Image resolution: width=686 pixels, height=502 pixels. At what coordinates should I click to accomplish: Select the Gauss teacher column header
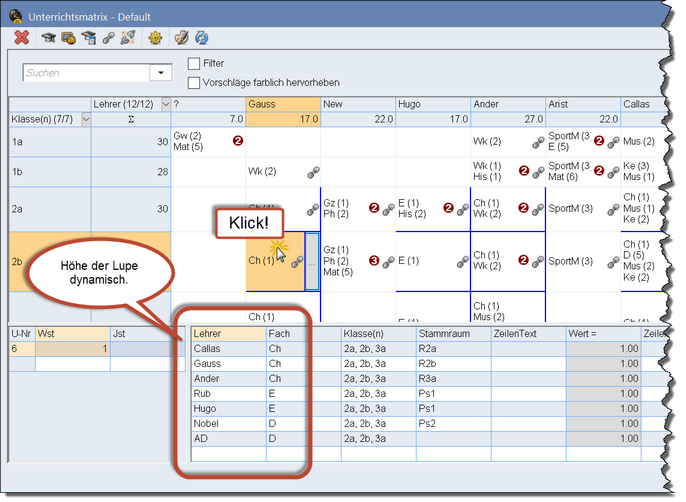(x=283, y=104)
